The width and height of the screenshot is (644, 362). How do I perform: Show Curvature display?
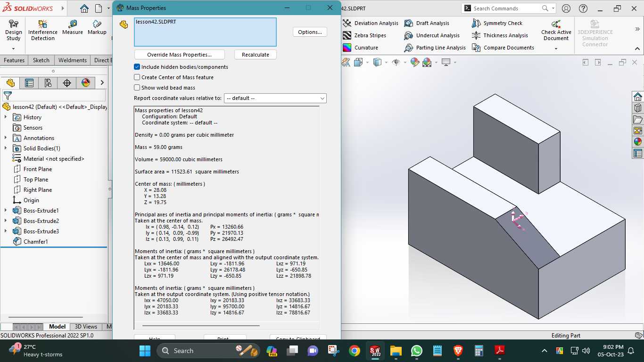360,48
